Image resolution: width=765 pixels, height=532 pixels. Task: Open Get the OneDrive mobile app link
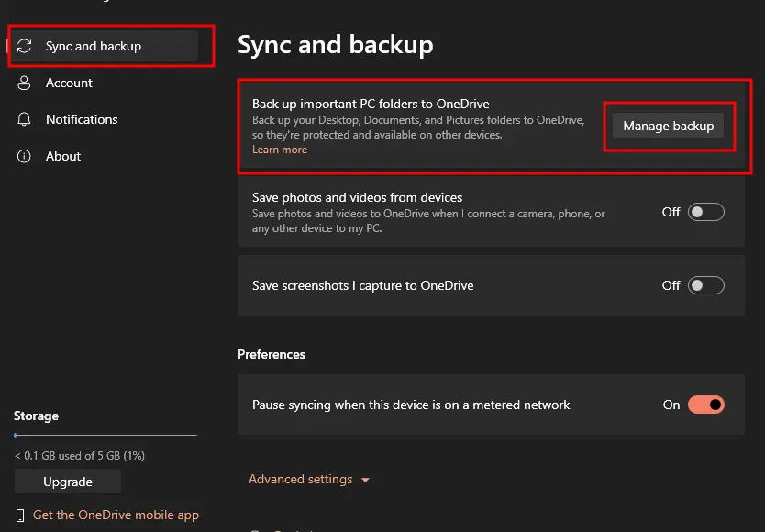116,515
